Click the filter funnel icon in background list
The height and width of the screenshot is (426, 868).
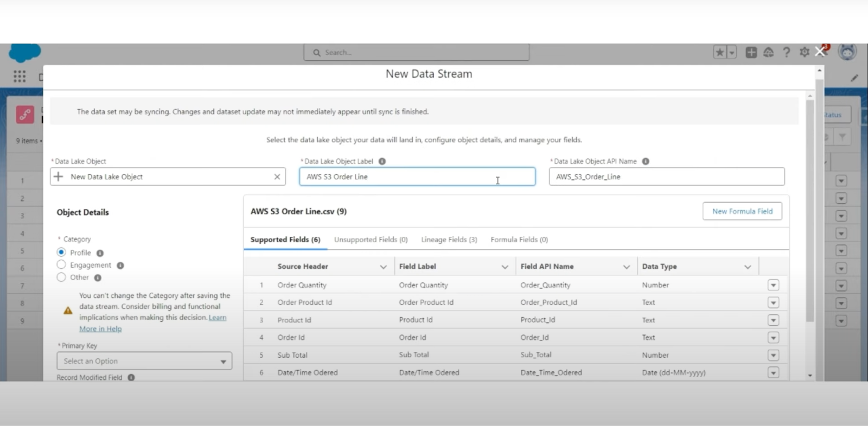point(843,137)
